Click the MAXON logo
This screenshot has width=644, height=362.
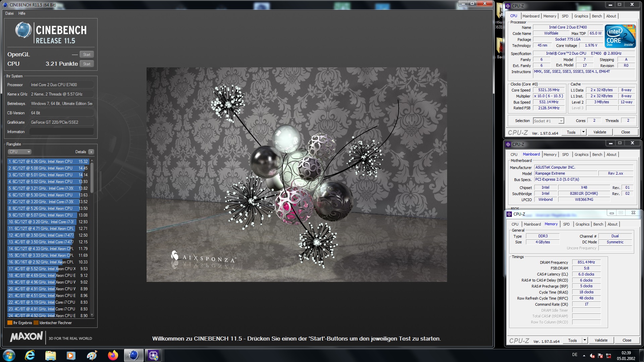26,337
